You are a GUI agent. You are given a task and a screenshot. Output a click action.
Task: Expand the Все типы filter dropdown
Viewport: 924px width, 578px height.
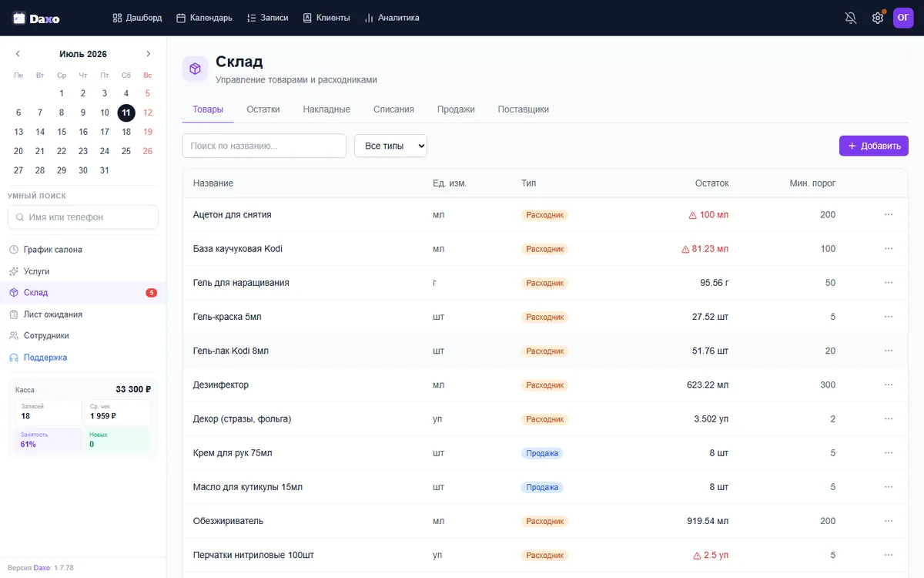[390, 146]
